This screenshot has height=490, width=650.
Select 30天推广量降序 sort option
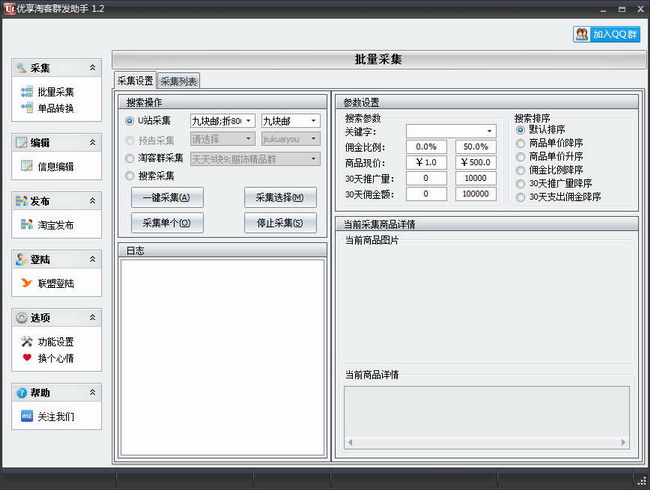tap(520, 184)
